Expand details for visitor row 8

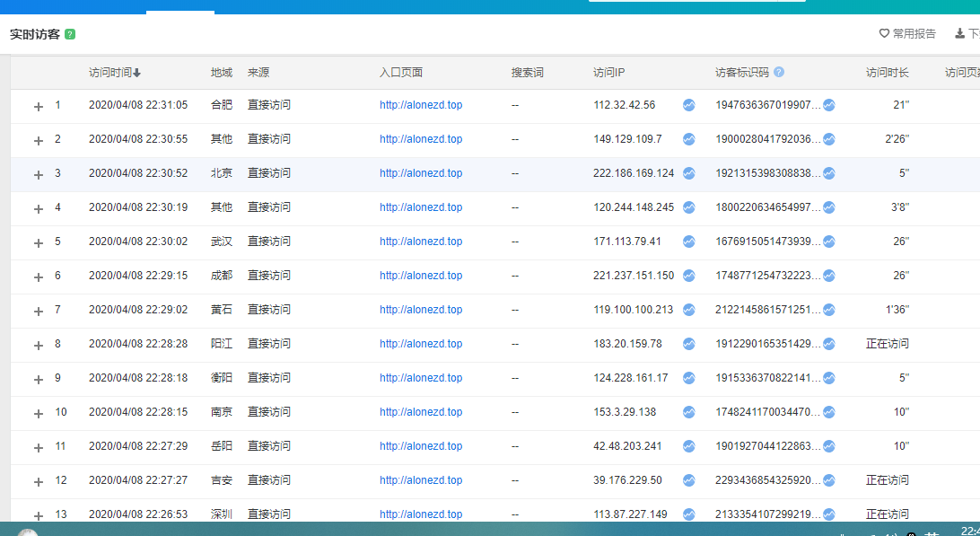click(x=38, y=346)
